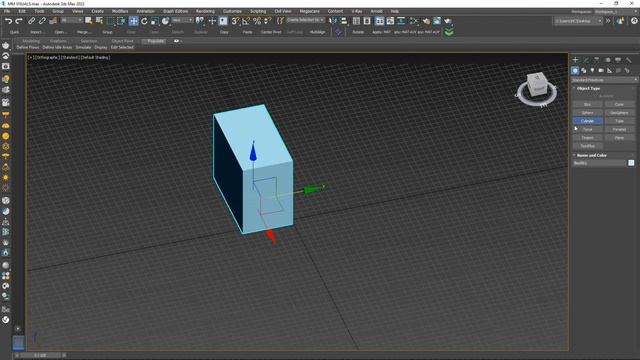Collapse the Object Type rollout
Image resolution: width=640 pixels, height=360 pixels.
point(588,88)
